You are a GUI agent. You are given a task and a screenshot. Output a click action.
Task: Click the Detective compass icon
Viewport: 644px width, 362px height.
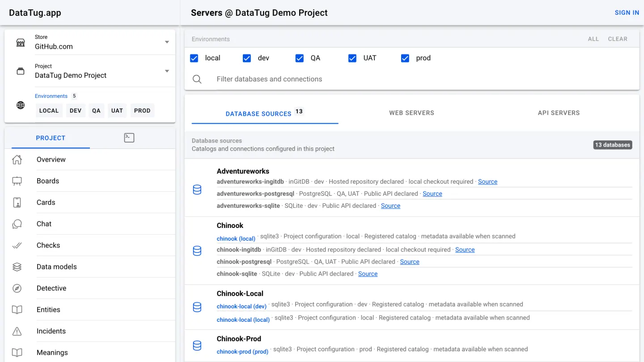tap(17, 288)
